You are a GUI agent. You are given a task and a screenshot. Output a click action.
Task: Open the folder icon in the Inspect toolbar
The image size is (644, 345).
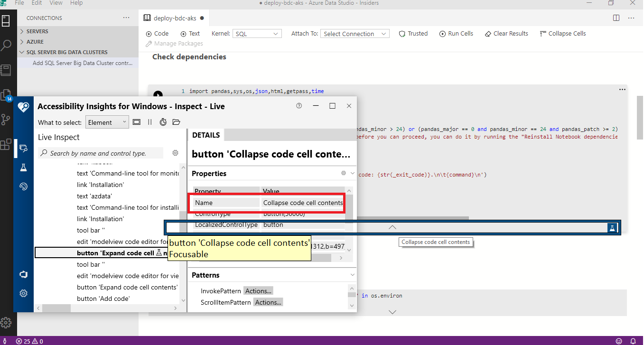pyautogui.click(x=176, y=122)
